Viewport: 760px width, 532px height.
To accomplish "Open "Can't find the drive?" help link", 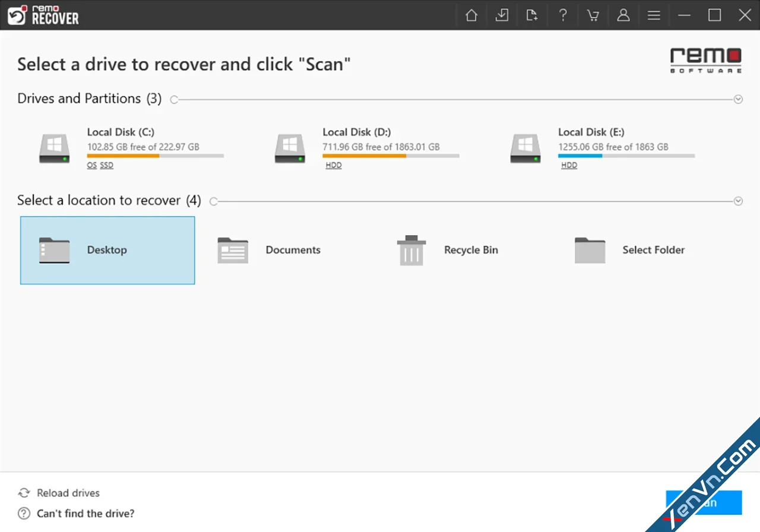I will coord(85,513).
